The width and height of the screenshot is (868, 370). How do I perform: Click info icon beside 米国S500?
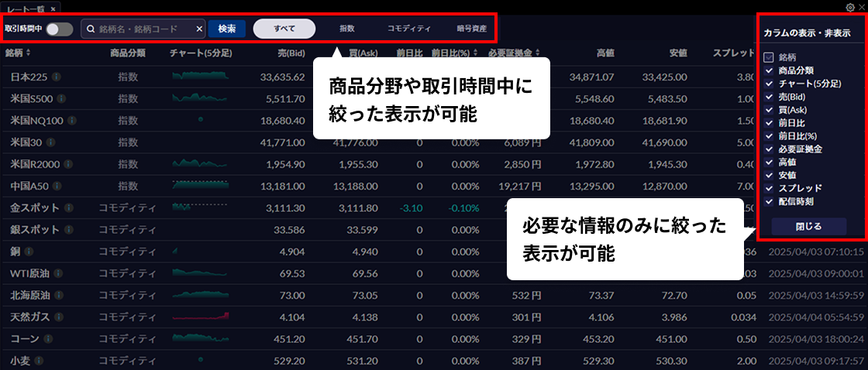click(x=61, y=99)
